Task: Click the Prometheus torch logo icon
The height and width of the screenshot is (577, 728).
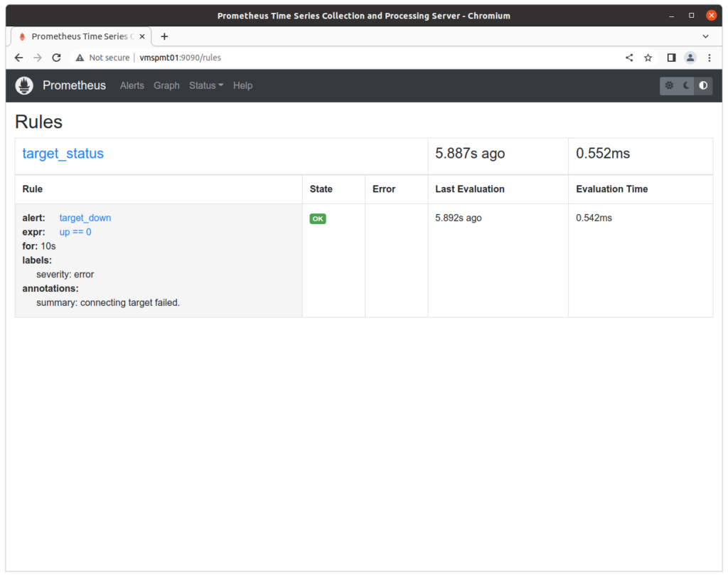Action: pyautogui.click(x=25, y=85)
